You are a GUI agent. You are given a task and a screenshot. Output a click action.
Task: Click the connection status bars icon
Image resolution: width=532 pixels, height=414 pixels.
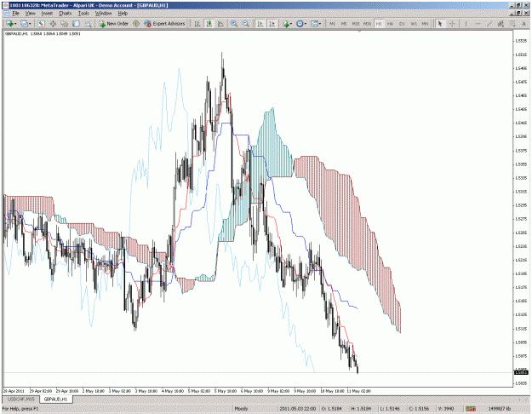(x=470, y=409)
